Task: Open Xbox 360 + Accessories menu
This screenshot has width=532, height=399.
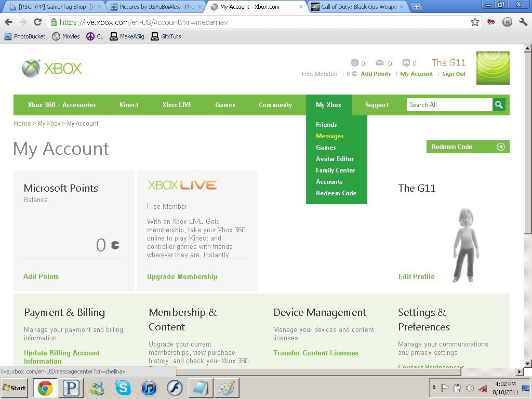Action: tap(62, 105)
